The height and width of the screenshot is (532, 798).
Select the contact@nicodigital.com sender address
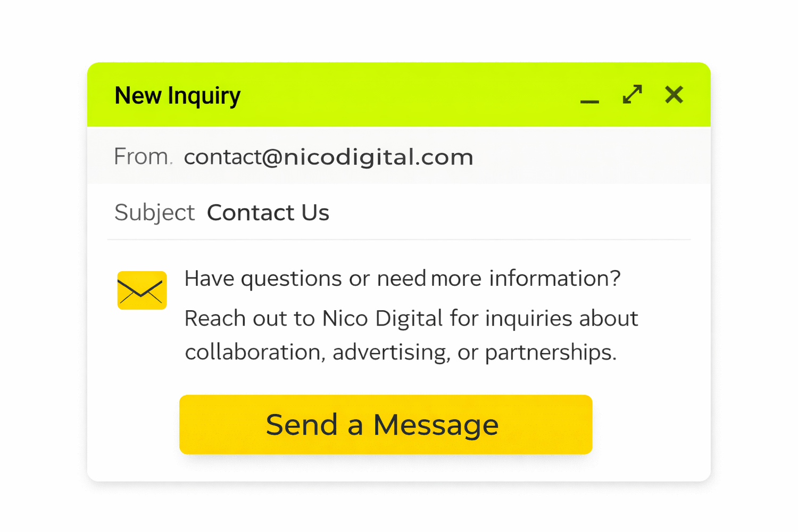point(328,157)
